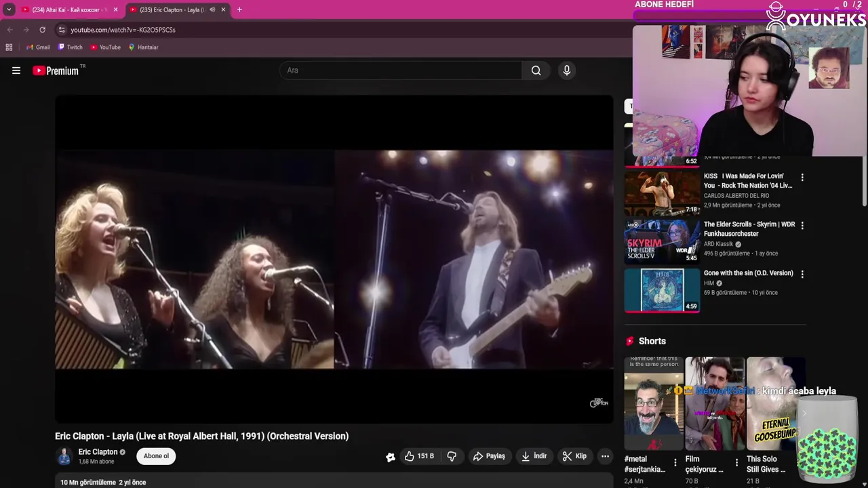Open the YouTube guide hamburger menu
The image size is (868, 488).
[x=16, y=70]
